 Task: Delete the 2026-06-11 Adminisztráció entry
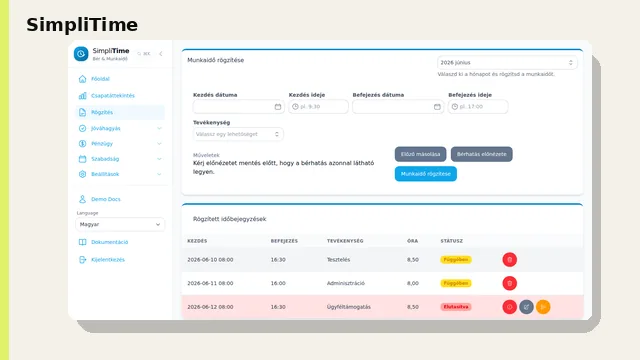[x=509, y=283]
